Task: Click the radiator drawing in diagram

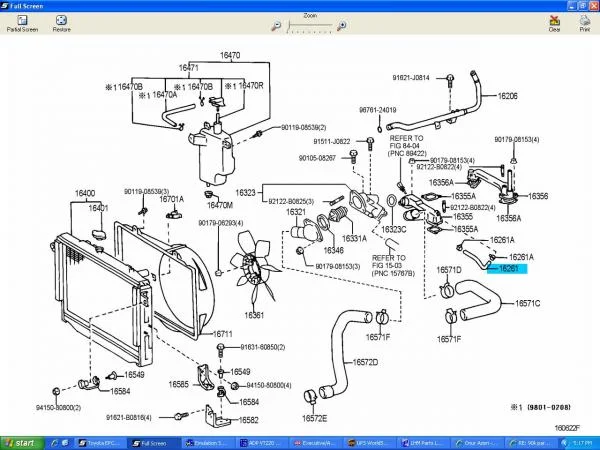Action: [x=101, y=300]
